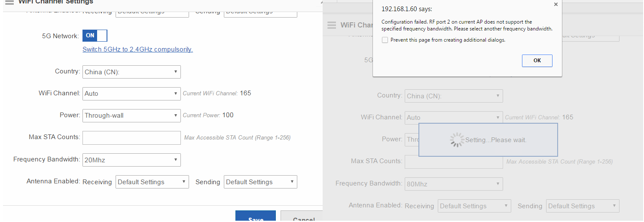Expand the WiFi Channel Auto dropdown in left panel
This screenshot has height=222, width=644.
pos(131,94)
